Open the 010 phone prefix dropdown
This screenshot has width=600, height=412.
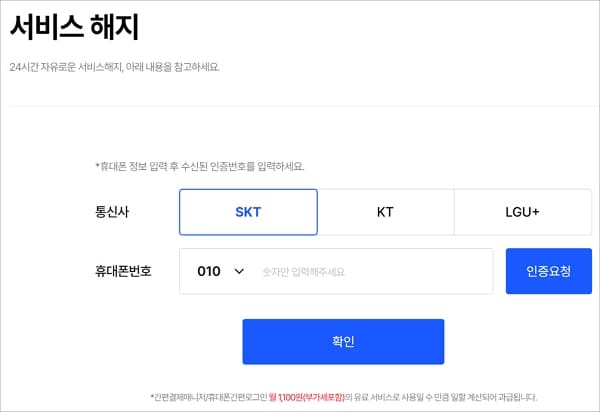[221, 271]
